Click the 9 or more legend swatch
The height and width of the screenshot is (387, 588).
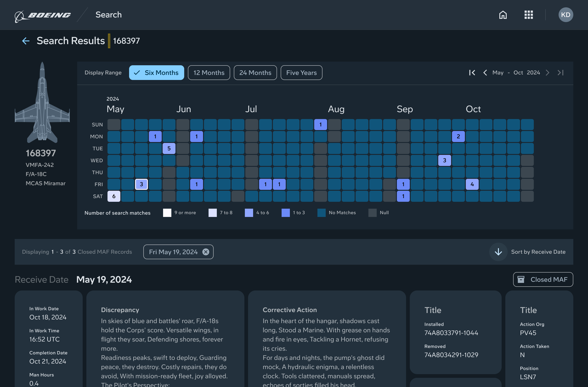(167, 213)
